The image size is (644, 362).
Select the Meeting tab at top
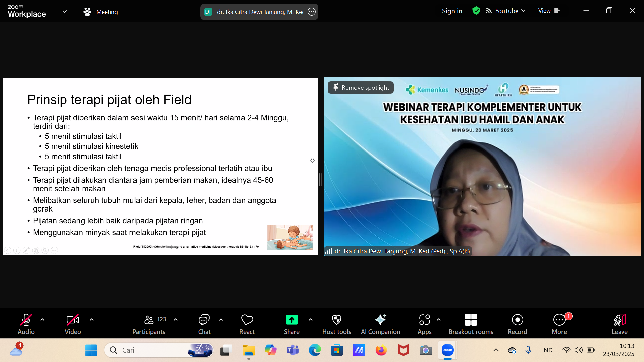click(101, 12)
